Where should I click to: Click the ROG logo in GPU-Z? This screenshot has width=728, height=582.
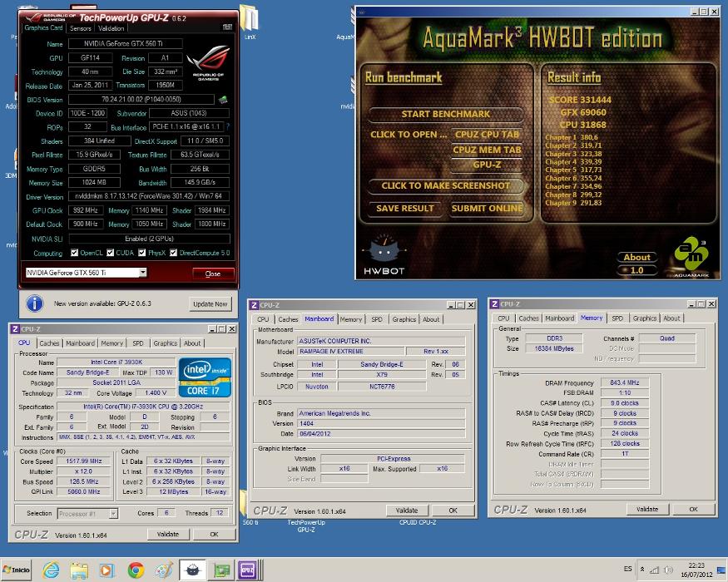point(208,62)
